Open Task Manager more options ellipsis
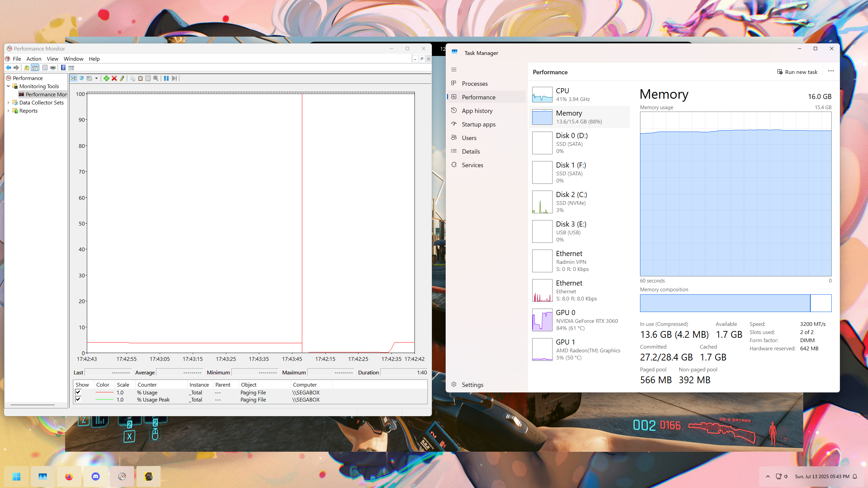Viewport: 868px width, 488px height. (x=831, y=71)
